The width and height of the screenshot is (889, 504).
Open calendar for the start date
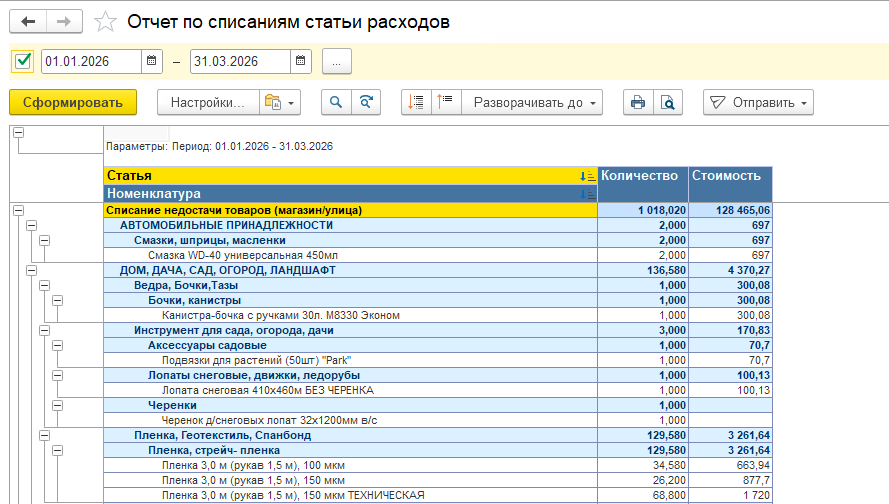151,61
